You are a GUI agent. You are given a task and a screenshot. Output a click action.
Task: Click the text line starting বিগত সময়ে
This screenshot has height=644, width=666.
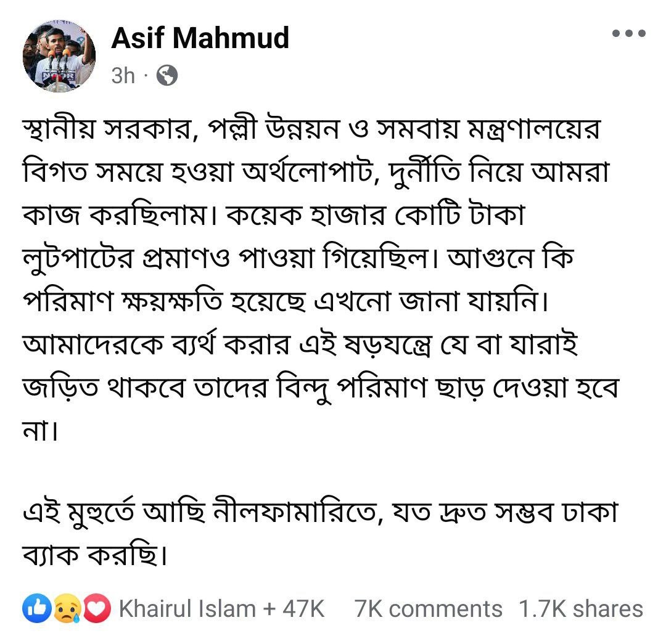click(x=316, y=172)
